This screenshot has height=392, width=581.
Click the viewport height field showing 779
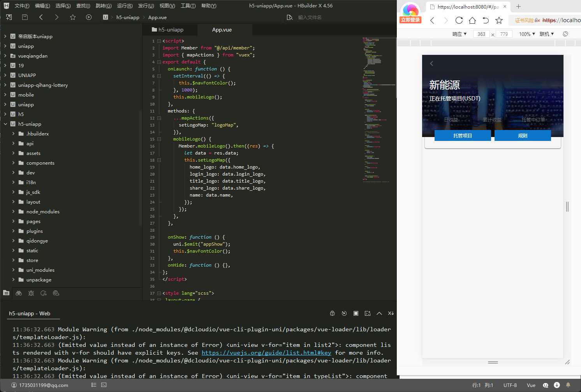[x=504, y=34]
